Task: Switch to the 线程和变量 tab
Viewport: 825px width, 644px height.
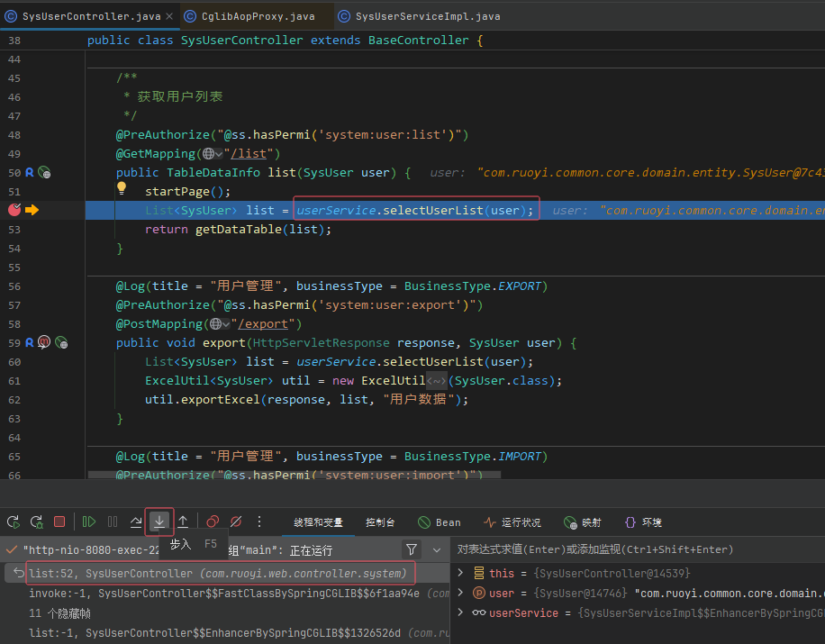Action: click(x=318, y=522)
